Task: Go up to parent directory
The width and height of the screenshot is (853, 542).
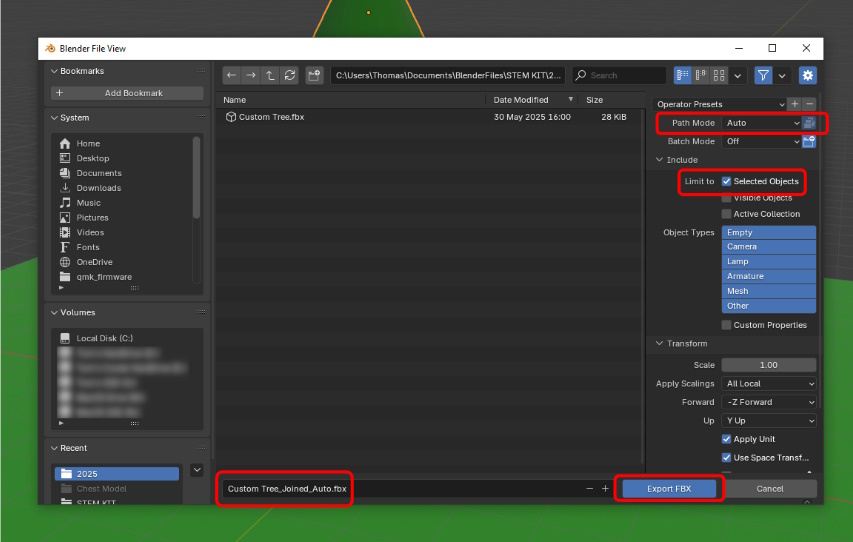Action: [270, 76]
